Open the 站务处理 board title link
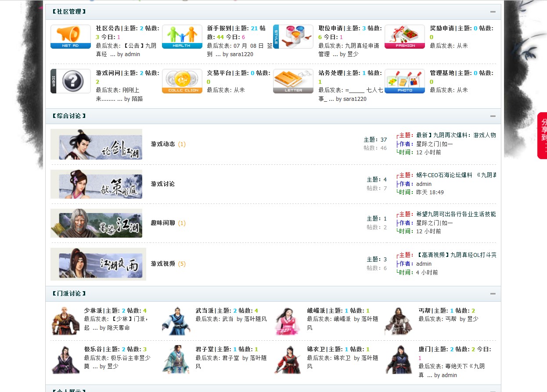The image size is (547, 392). tap(331, 73)
